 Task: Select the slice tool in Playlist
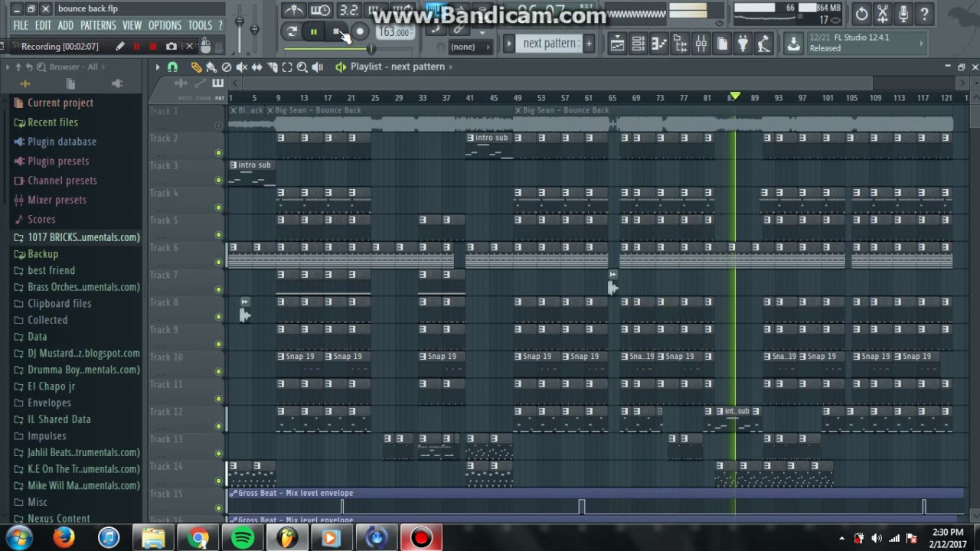pyautogui.click(x=272, y=67)
